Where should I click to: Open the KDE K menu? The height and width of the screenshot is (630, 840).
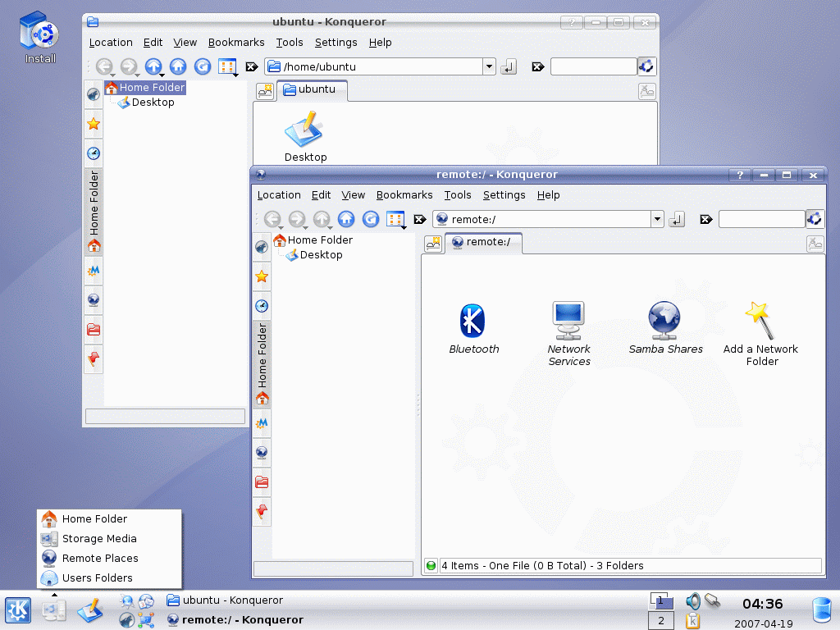18,610
